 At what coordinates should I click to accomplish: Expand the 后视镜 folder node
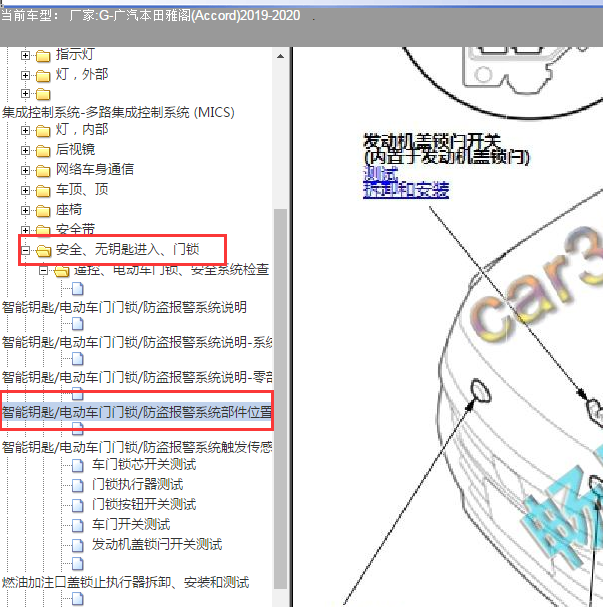point(25,150)
